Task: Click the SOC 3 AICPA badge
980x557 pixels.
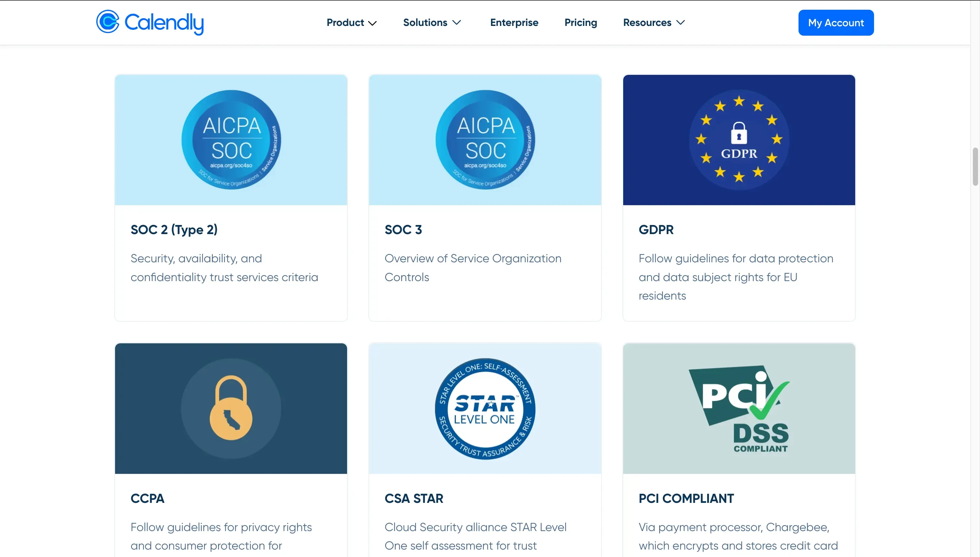Action: tap(485, 140)
